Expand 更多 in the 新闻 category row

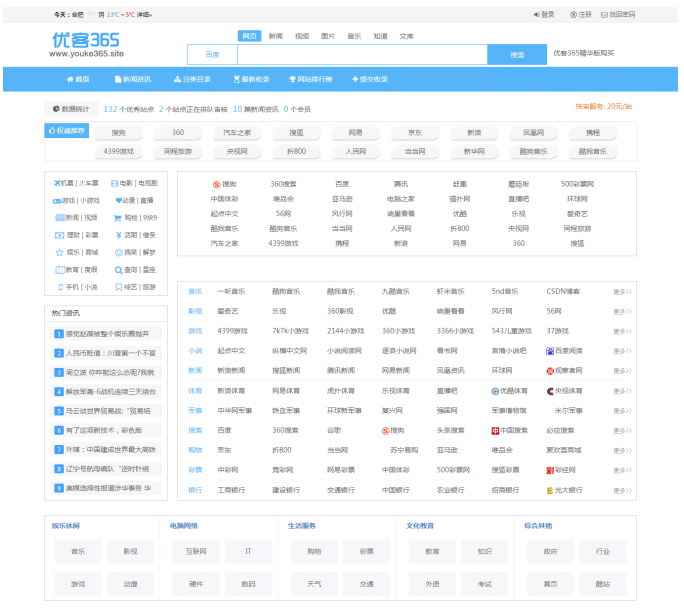pos(622,371)
